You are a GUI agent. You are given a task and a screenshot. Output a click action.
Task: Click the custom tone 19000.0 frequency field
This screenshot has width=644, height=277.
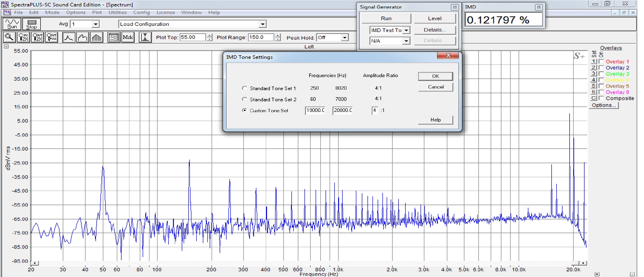pos(315,110)
